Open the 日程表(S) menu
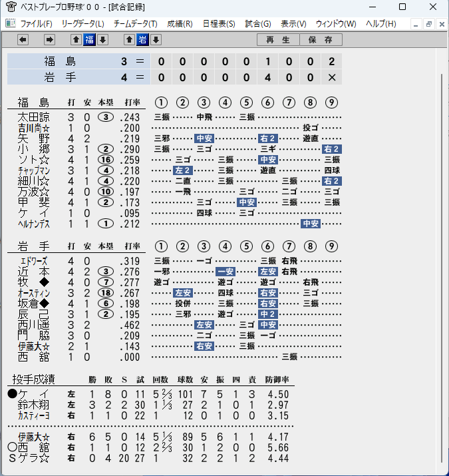449x476 pixels. click(x=219, y=24)
